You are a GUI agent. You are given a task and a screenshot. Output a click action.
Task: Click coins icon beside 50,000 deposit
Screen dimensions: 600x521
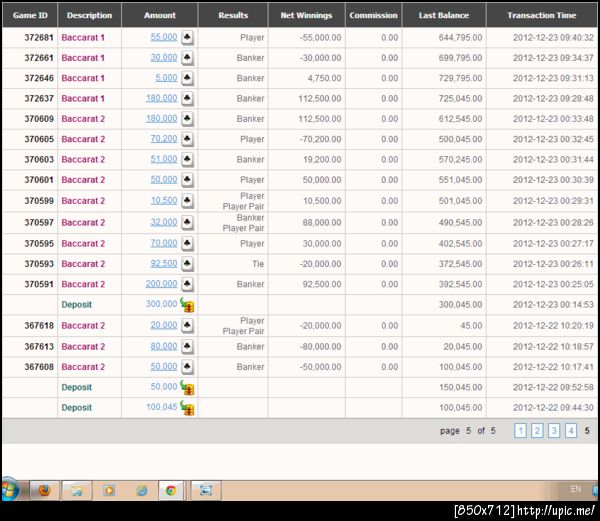[x=188, y=387]
